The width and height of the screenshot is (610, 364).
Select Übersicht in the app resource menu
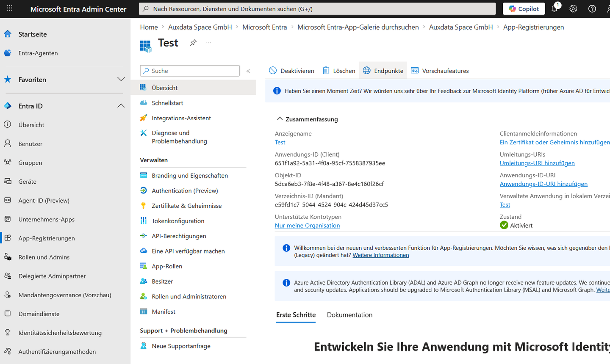pos(193,88)
